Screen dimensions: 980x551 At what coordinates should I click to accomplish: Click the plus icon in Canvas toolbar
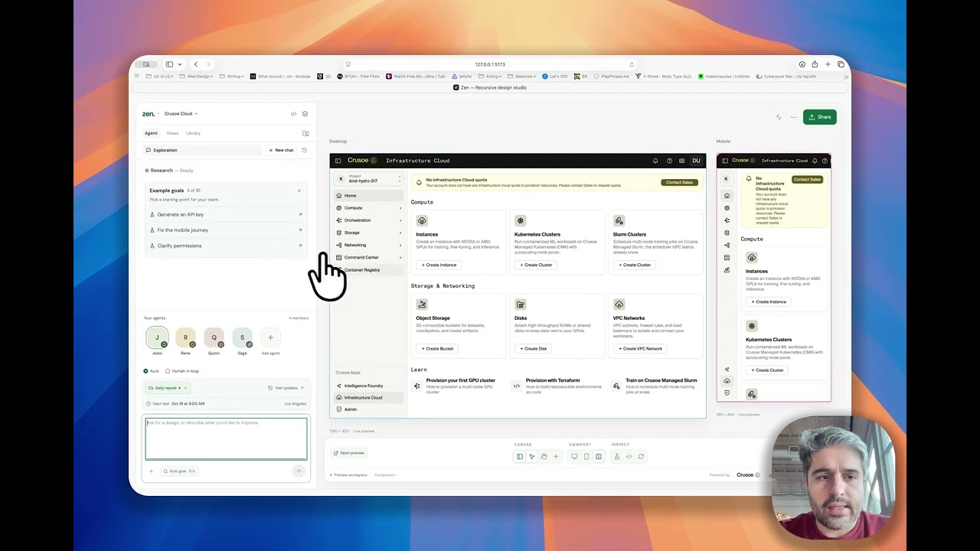(x=556, y=456)
